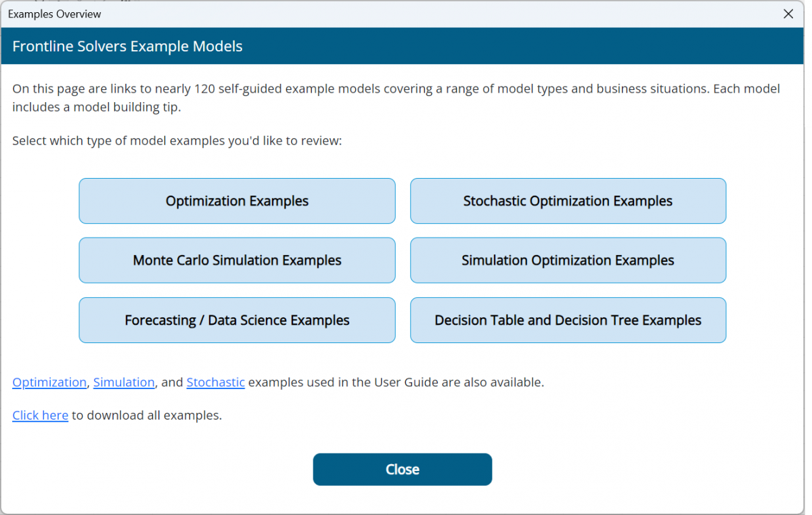The height and width of the screenshot is (515, 812).
Task: Click the Optimization user guide link
Action: pyautogui.click(x=49, y=382)
